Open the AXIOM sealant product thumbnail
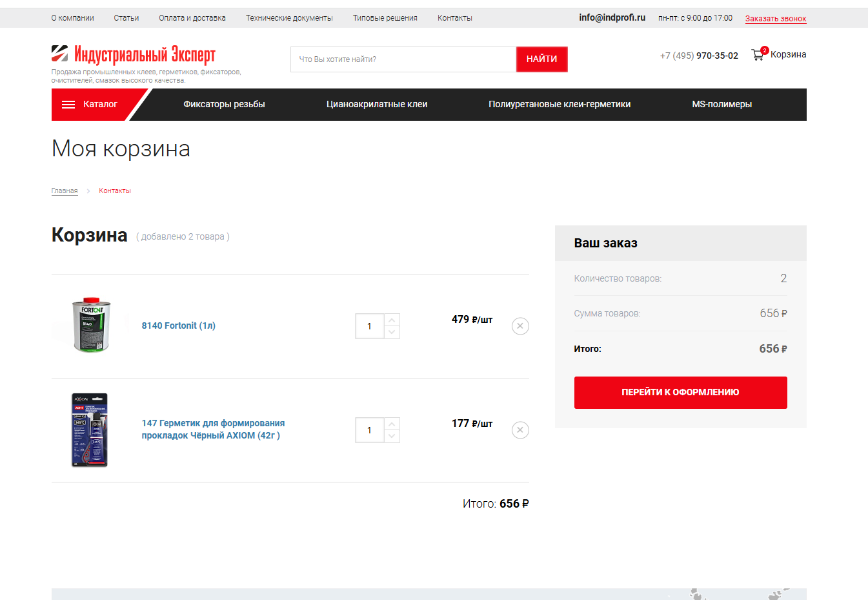 pyautogui.click(x=90, y=429)
